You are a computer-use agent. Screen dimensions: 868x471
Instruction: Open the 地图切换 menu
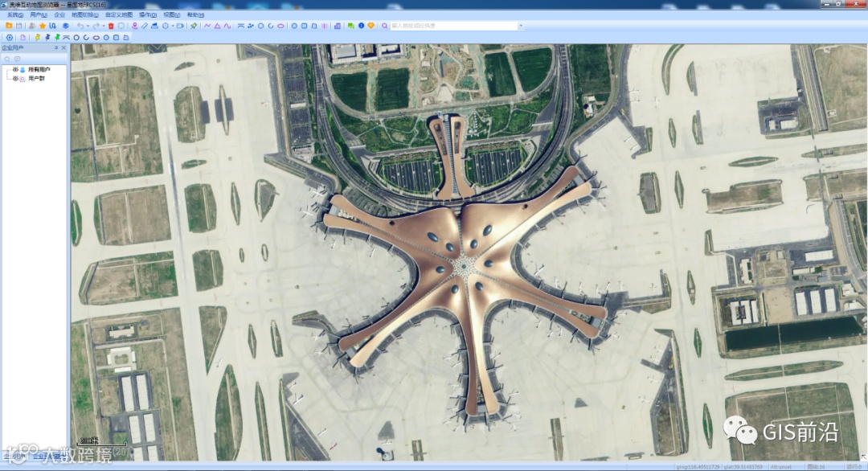pos(84,15)
